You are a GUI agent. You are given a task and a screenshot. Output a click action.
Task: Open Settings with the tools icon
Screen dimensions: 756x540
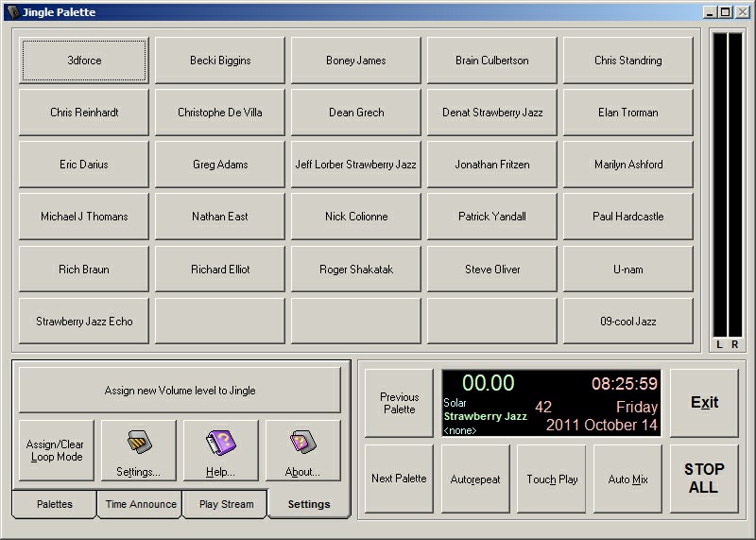[138, 451]
